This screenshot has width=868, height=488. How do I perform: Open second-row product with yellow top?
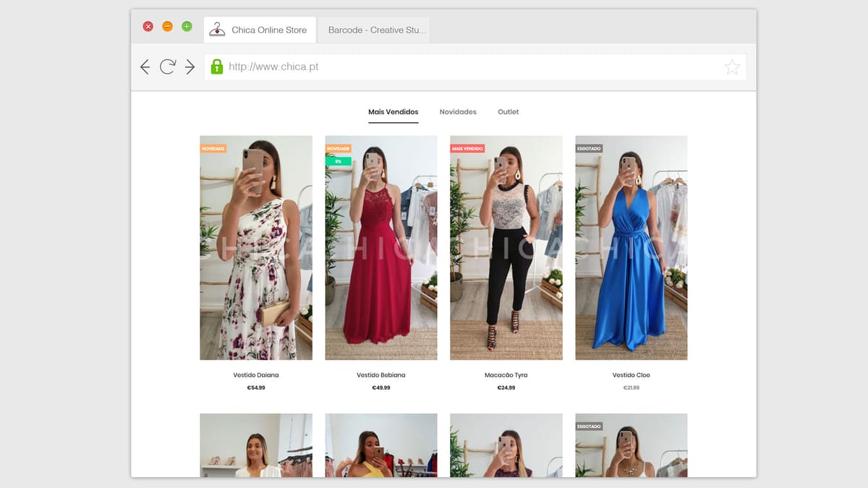point(381,445)
